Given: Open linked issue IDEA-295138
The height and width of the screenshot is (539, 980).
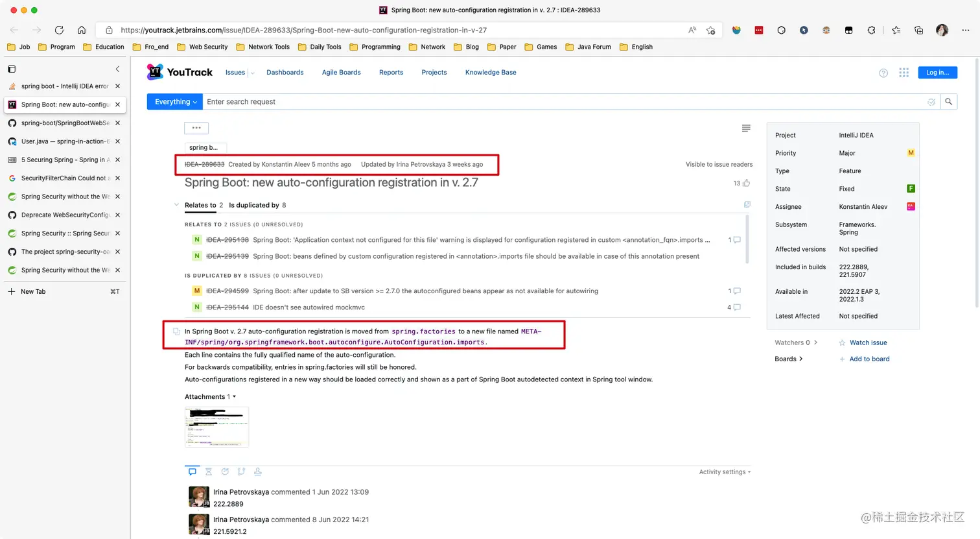Looking at the screenshot, I should point(226,239).
